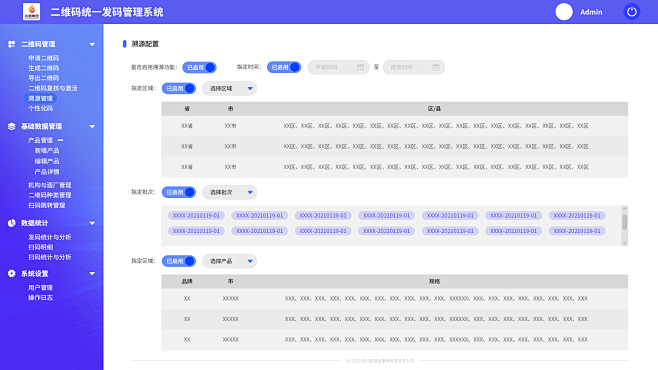
Task: Click the 二维码管理 section icon
Action: pos(11,44)
